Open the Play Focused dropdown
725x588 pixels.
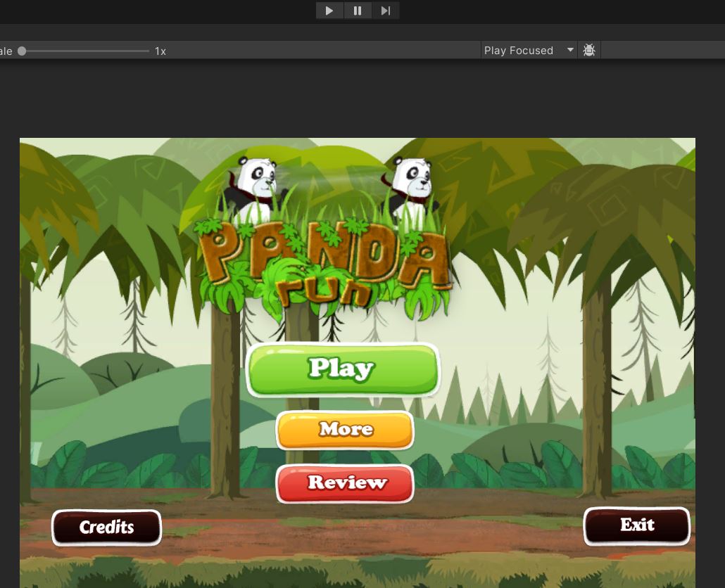pyautogui.click(x=529, y=50)
